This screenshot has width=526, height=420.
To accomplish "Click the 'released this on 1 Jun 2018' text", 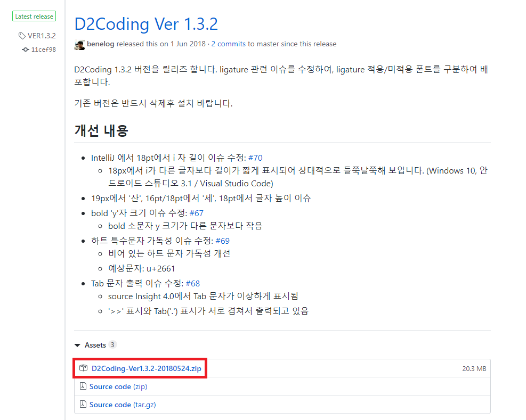I will click(x=161, y=44).
